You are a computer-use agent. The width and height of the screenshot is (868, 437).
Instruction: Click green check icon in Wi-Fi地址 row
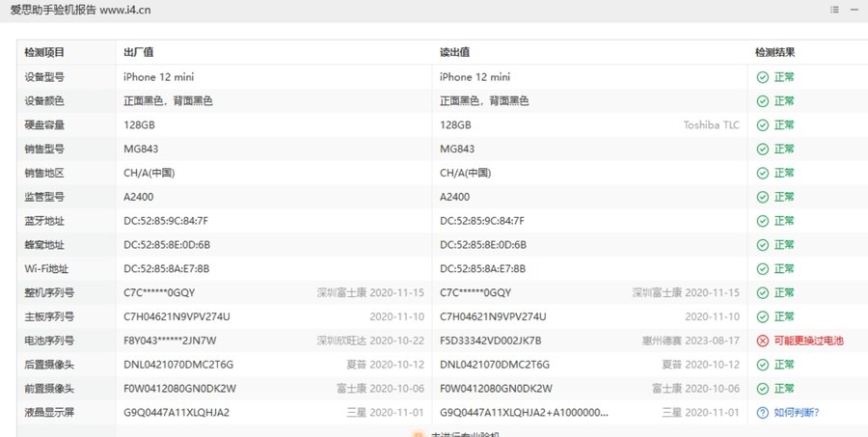[x=762, y=268]
